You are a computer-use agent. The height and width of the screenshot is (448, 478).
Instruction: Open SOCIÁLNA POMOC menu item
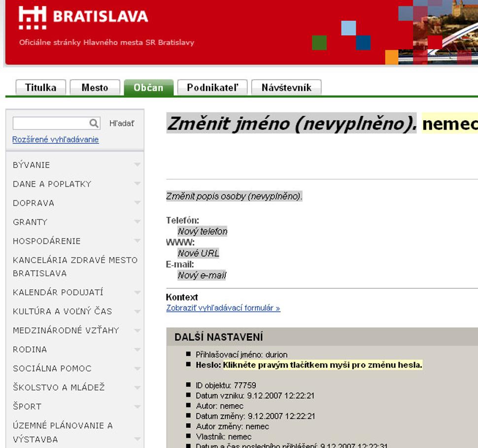(x=52, y=368)
